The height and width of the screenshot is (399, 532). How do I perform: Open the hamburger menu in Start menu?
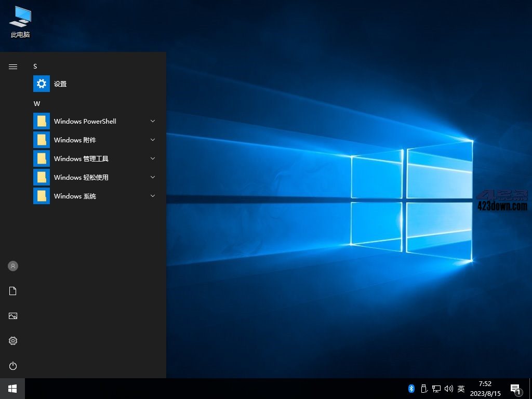[12, 66]
